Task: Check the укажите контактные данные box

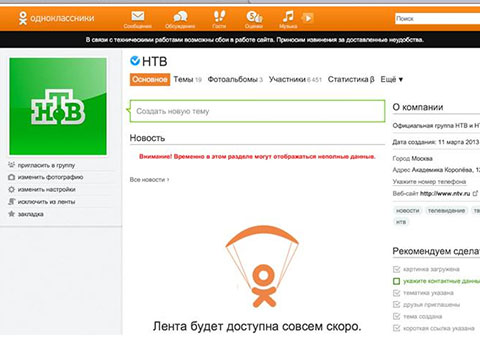Action: tap(396, 281)
